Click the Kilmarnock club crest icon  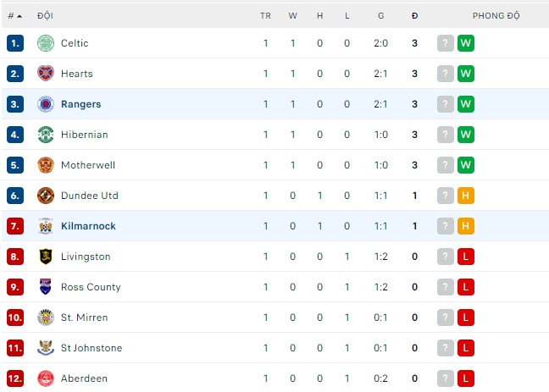click(x=46, y=226)
